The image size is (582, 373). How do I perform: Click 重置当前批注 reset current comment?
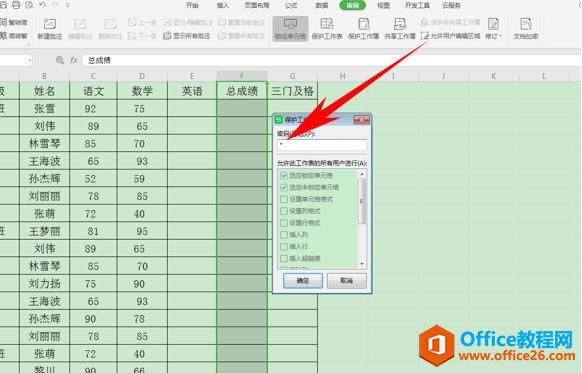tap(241, 22)
